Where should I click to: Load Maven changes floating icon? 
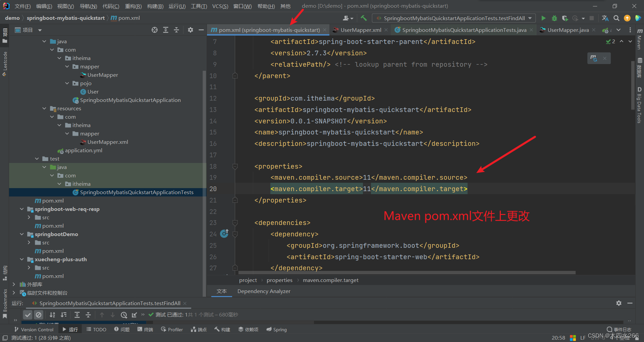pyautogui.click(x=594, y=58)
